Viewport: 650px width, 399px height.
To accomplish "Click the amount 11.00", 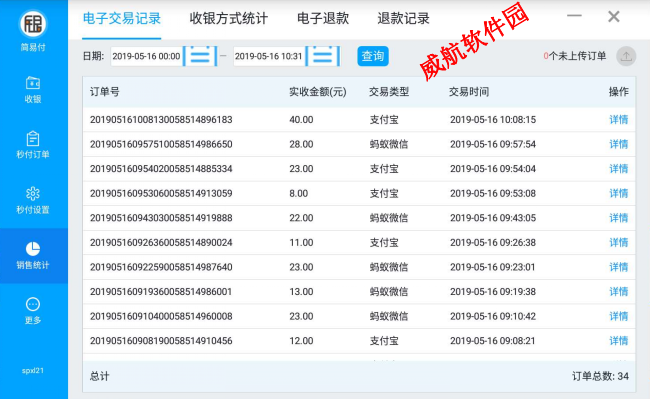I will coord(301,242).
